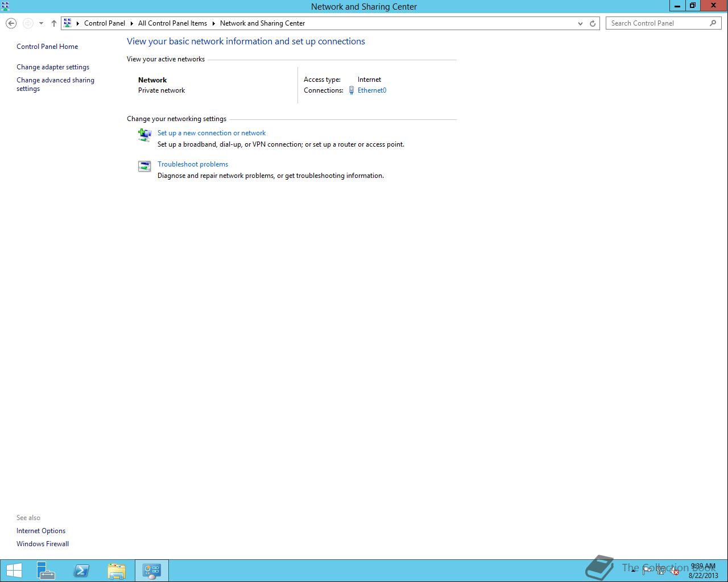Show hidden tray icons arrow
This screenshot has width=728, height=582.
pyautogui.click(x=633, y=571)
